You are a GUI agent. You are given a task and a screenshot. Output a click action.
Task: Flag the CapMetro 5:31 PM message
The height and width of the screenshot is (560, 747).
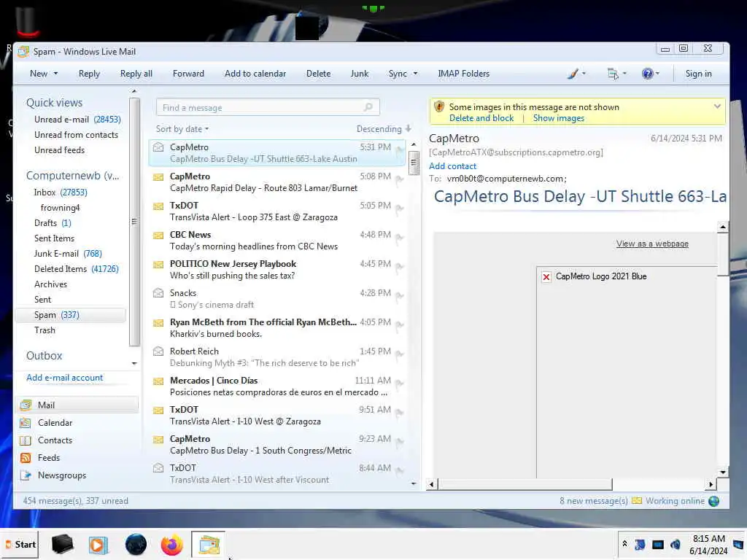400,150
